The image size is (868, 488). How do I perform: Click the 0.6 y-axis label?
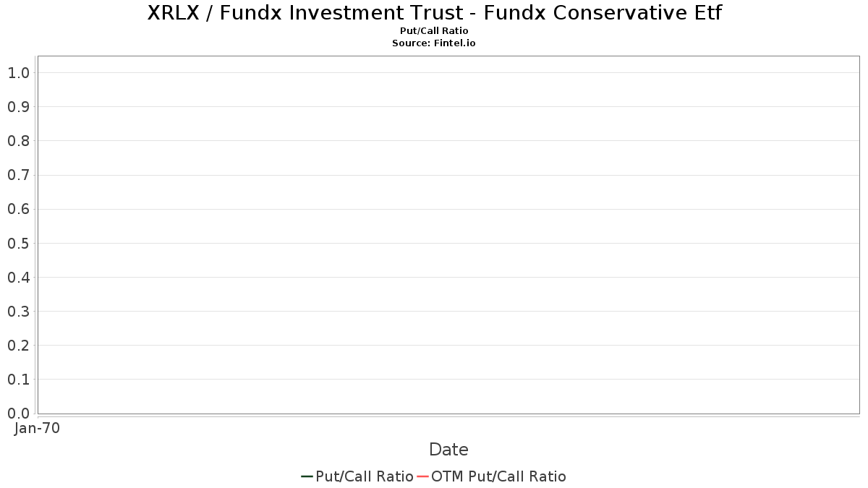coord(19,209)
